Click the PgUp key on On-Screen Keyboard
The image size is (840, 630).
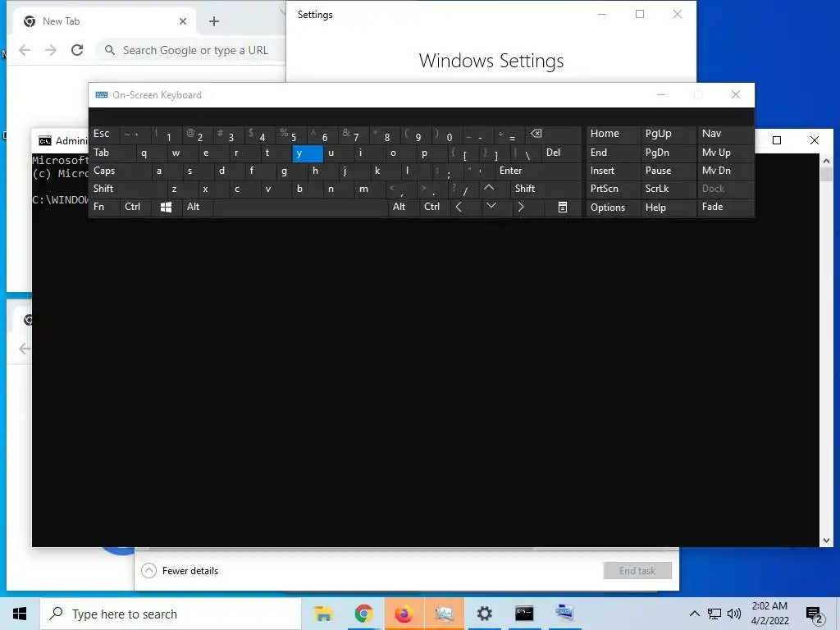(x=668, y=134)
